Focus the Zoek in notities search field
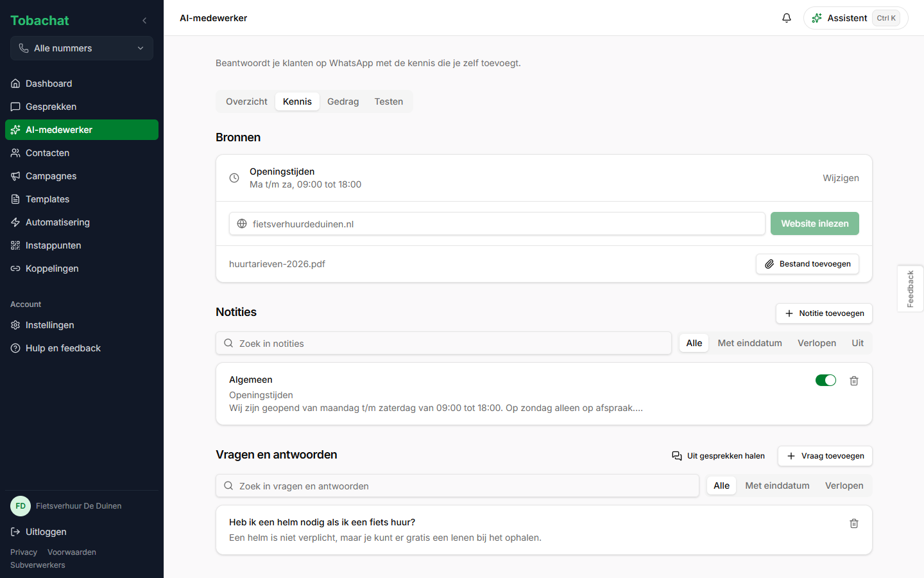 click(x=443, y=343)
